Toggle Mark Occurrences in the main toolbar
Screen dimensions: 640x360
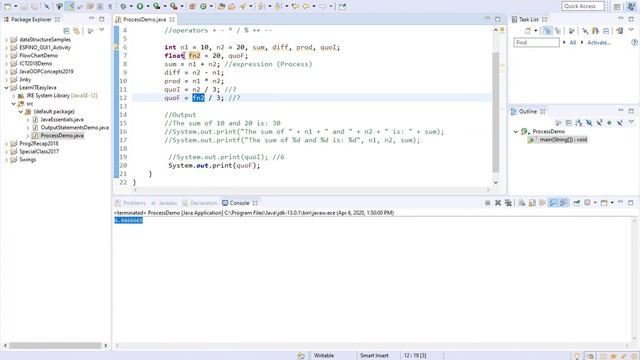[x=70, y=6]
